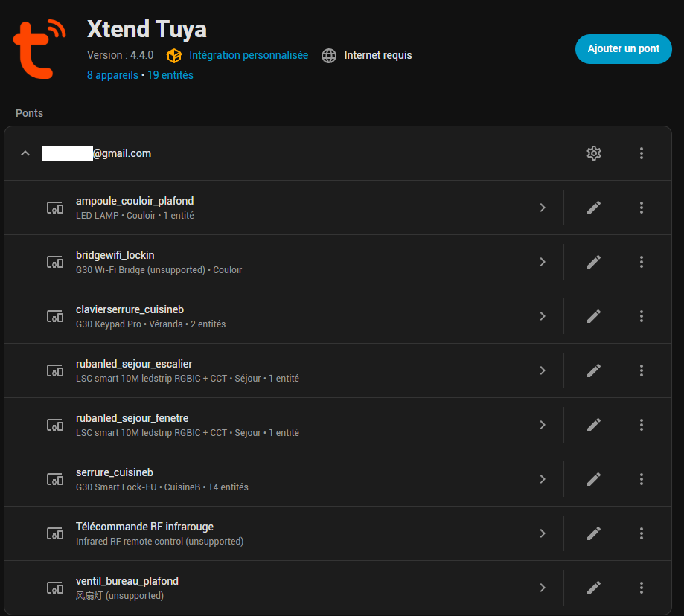Click device icon beside clavierserrure_cuisineb
Image resolution: width=684 pixels, height=616 pixels.
tap(55, 316)
